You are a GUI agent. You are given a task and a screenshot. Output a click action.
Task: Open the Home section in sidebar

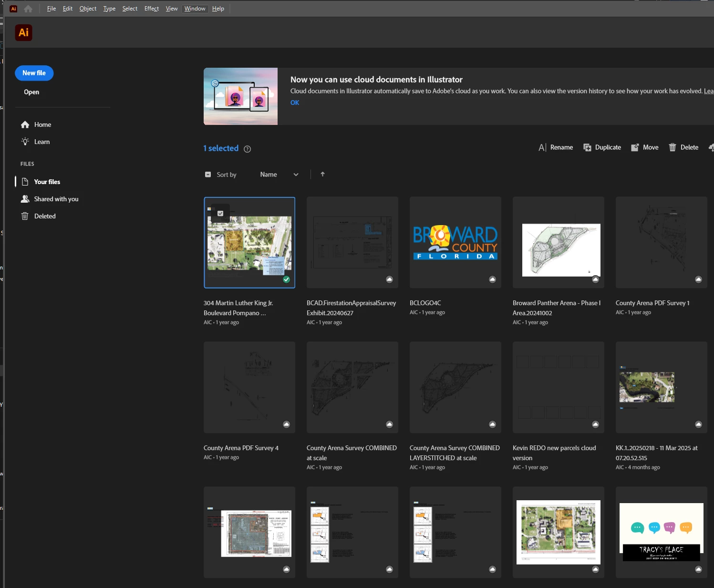pyautogui.click(x=36, y=124)
